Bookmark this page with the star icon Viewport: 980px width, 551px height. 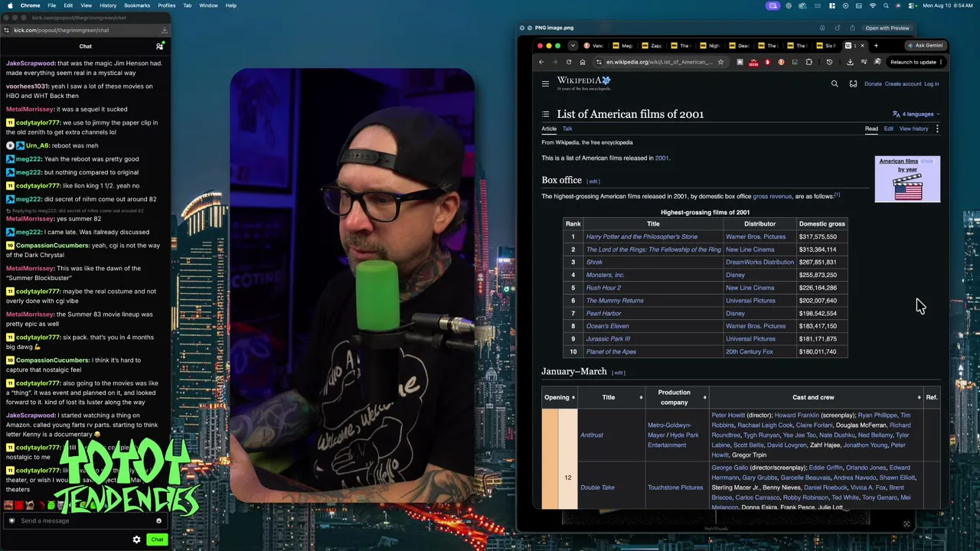(720, 62)
